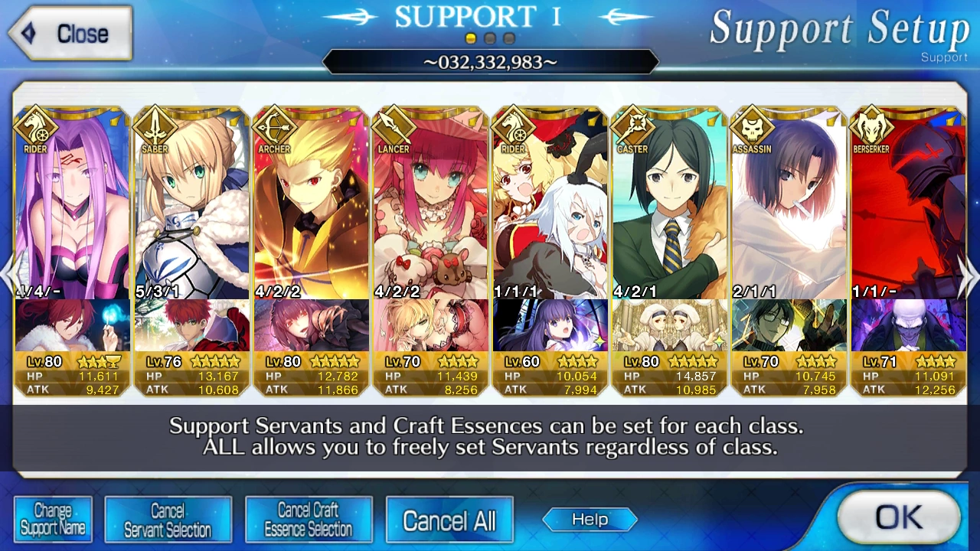Go to the second support page dot
This screenshot has width=980, height=551.
(490, 38)
